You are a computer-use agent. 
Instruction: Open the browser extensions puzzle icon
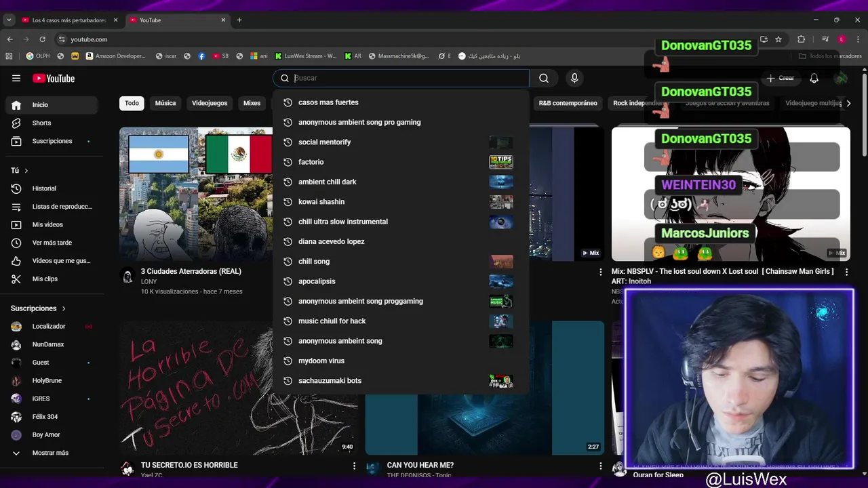[x=801, y=39]
